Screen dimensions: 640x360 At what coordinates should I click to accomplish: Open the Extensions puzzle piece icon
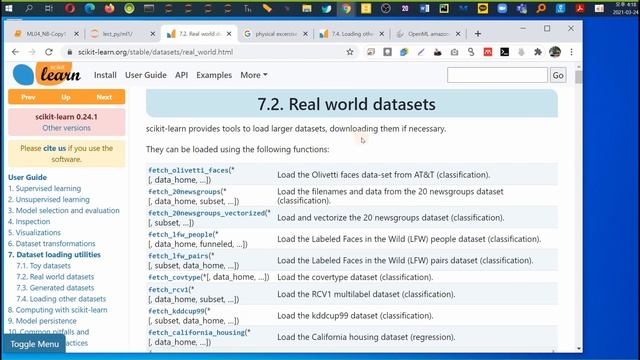(x=538, y=52)
